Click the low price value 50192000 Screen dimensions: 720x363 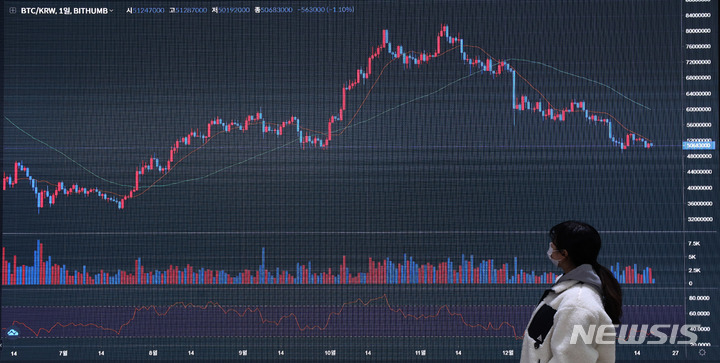(x=234, y=10)
